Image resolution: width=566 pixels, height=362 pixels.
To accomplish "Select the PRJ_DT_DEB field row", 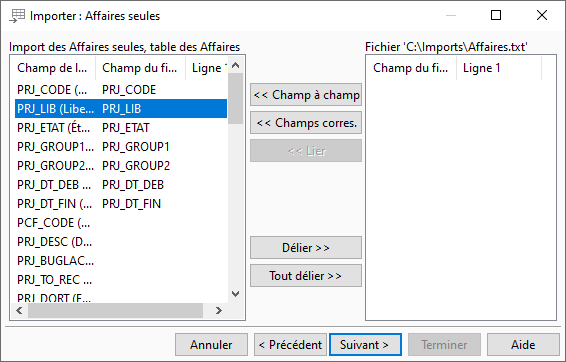I will tap(121, 185).
